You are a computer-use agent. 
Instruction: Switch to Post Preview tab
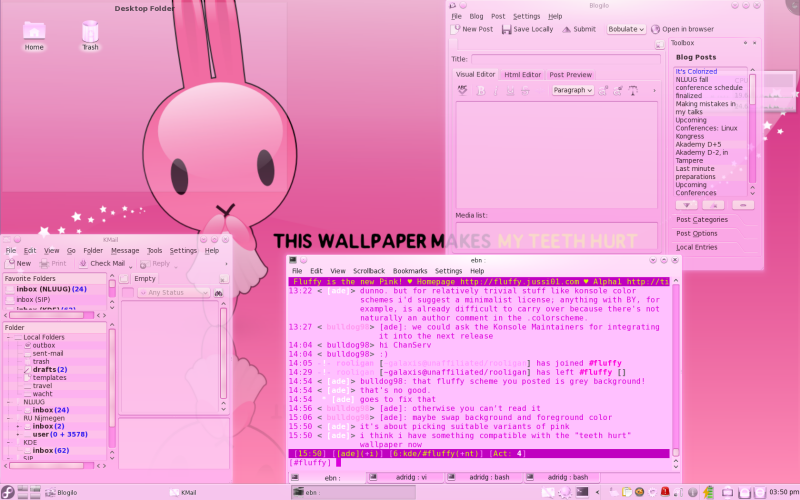click(x=570, y=74)
